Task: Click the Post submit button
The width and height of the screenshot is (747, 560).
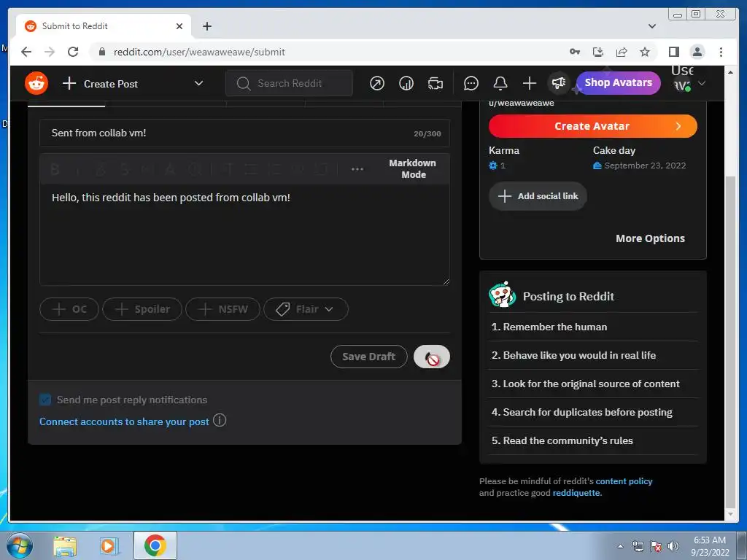Action: coord(432,357)
